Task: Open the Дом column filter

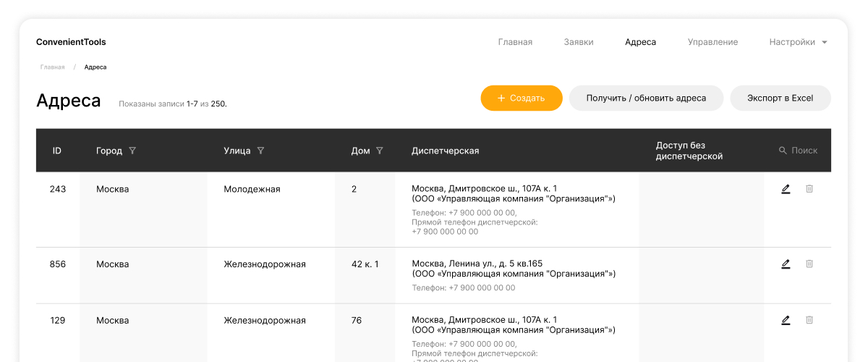Action: [380, 151]
